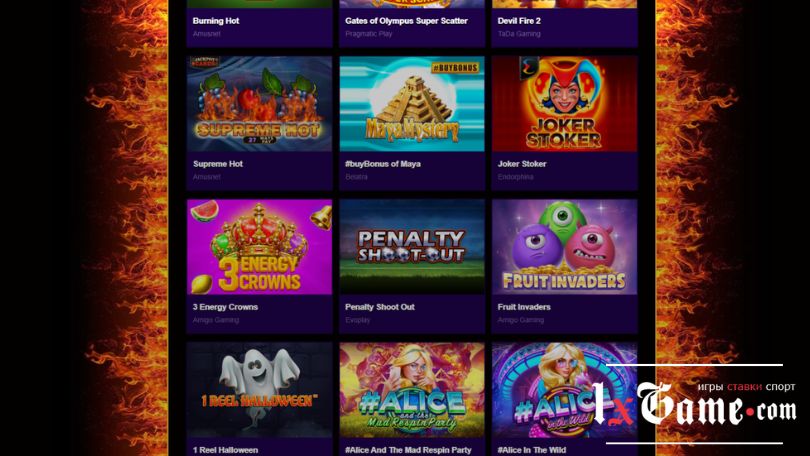The width and height of the screenshot is (810, 456).
Task: Select the Devil Fire 2 title
Action: click(x=519, y=21)
